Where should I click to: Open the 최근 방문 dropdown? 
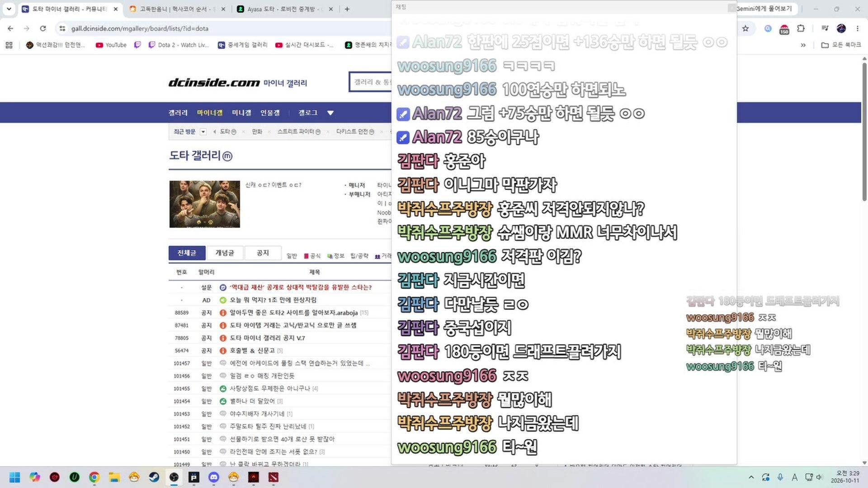click(x=203, y=131)
